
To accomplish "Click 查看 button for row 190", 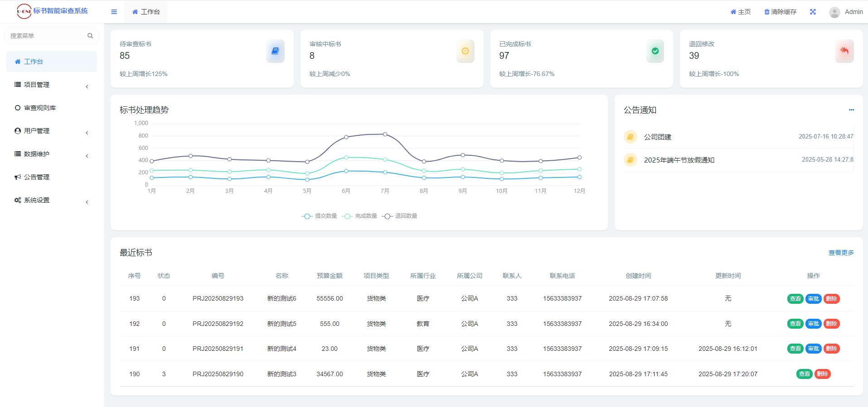I will pos(804,374).
